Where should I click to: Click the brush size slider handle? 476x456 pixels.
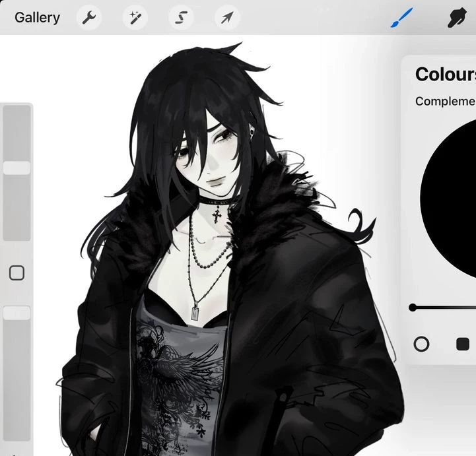tap(17, 168)
